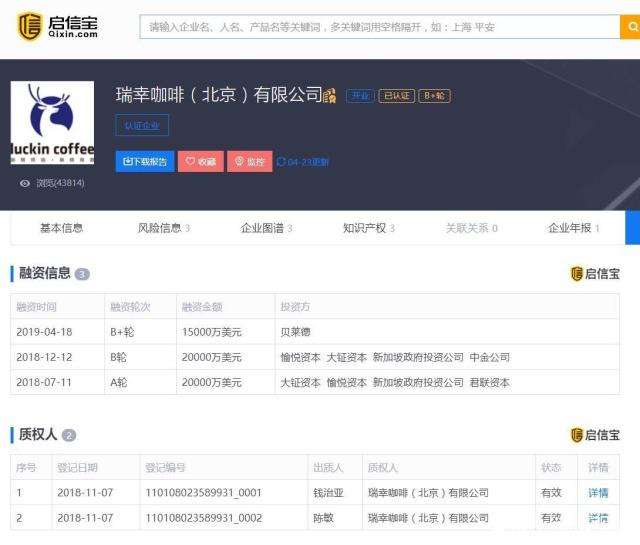Enable monitoring with 监控 button
This screenshot has height=545, width=640.
[249, 162]
